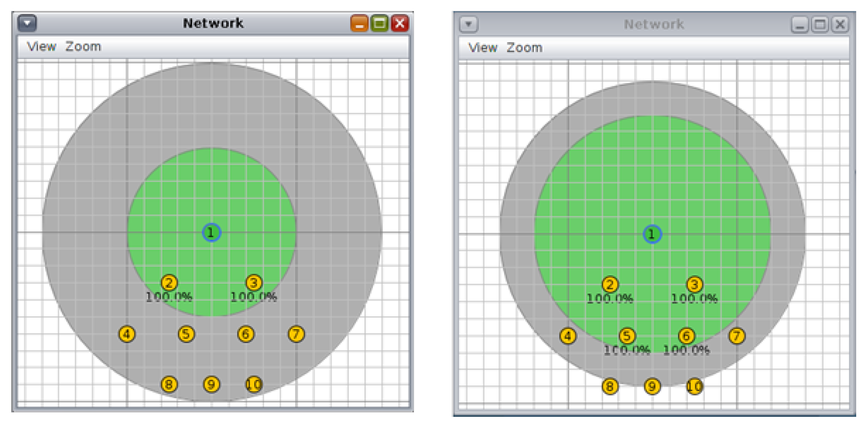
Task: Select node 8 in the right Network window
Action: coord(610,386)
